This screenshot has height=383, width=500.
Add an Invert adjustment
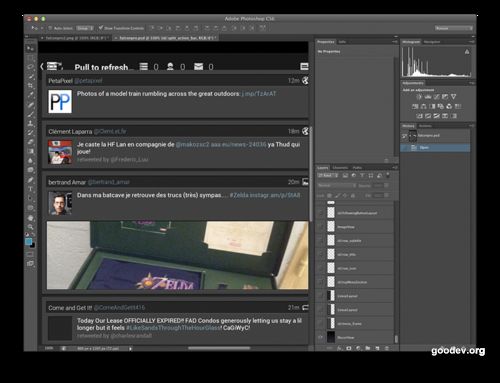pos(419,116)
